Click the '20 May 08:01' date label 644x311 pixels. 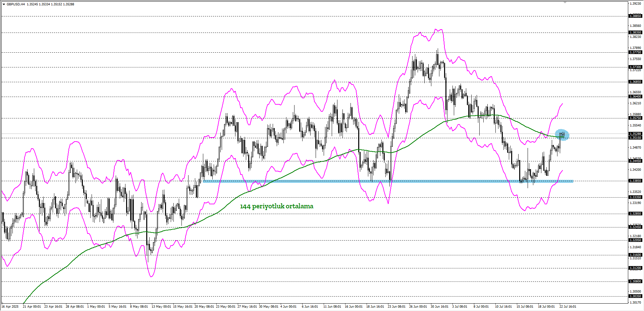coord(204,307)
